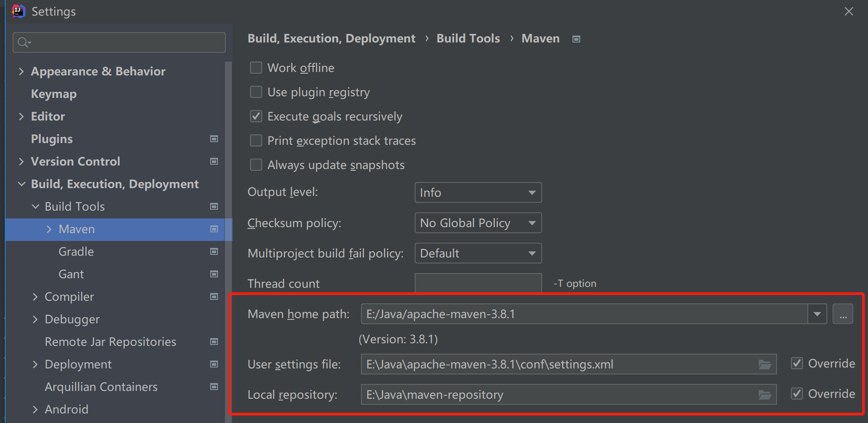Open Maven home path dropdown arrow
Screen dimensions: 868x423
(x=817, y=314)
